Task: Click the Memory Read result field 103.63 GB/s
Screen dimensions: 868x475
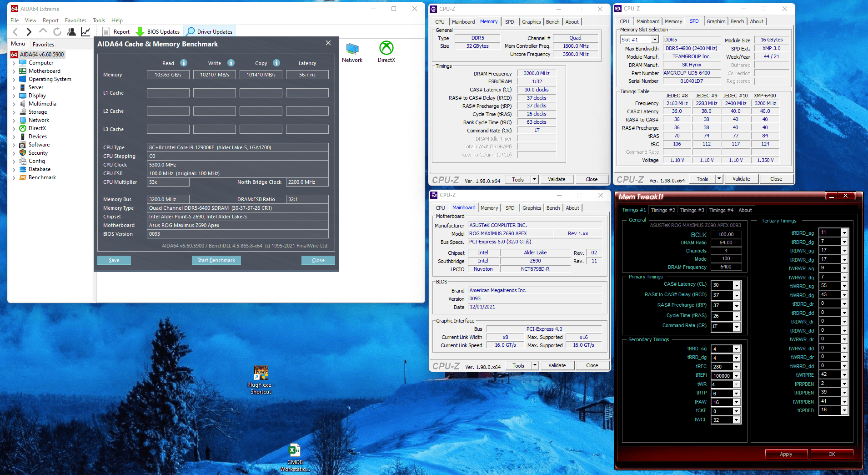Action: coord(168,75)
